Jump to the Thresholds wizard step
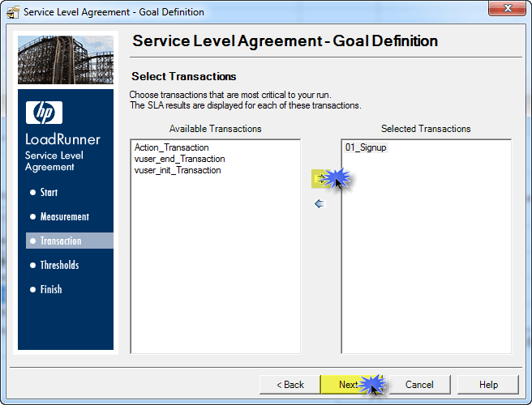This screenshot has width=532, height=405. click(59, 265)
